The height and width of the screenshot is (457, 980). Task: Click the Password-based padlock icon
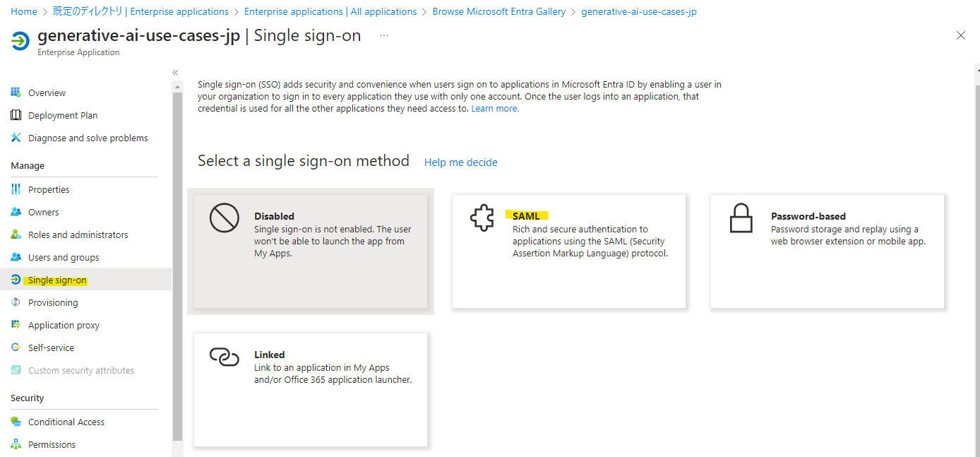(x=741, y=218)
